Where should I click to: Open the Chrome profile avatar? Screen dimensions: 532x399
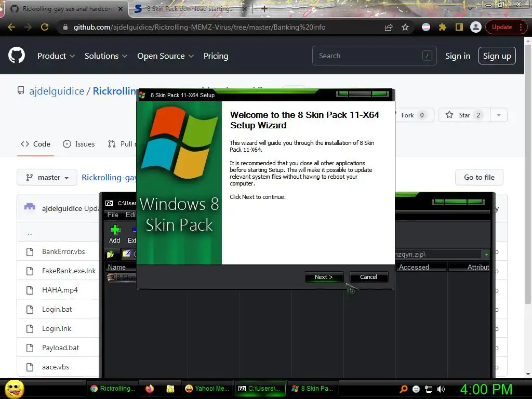point(476,27)
